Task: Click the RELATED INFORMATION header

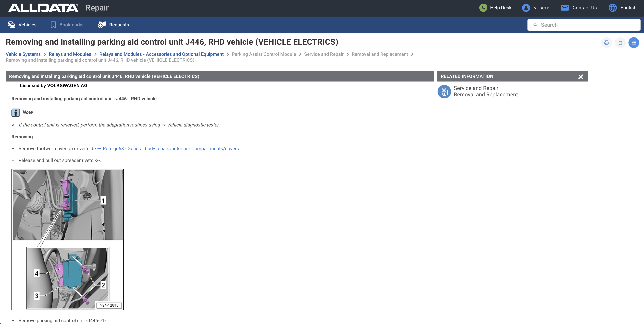Action: [467, 76]
